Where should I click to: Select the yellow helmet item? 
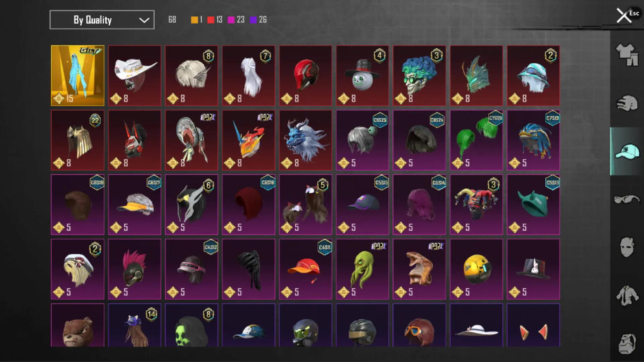[477, 269]
